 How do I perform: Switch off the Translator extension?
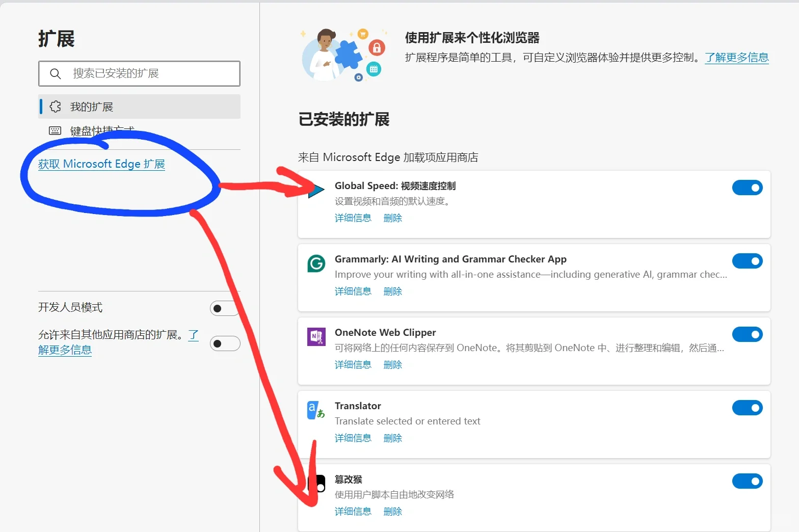(747, 408)
